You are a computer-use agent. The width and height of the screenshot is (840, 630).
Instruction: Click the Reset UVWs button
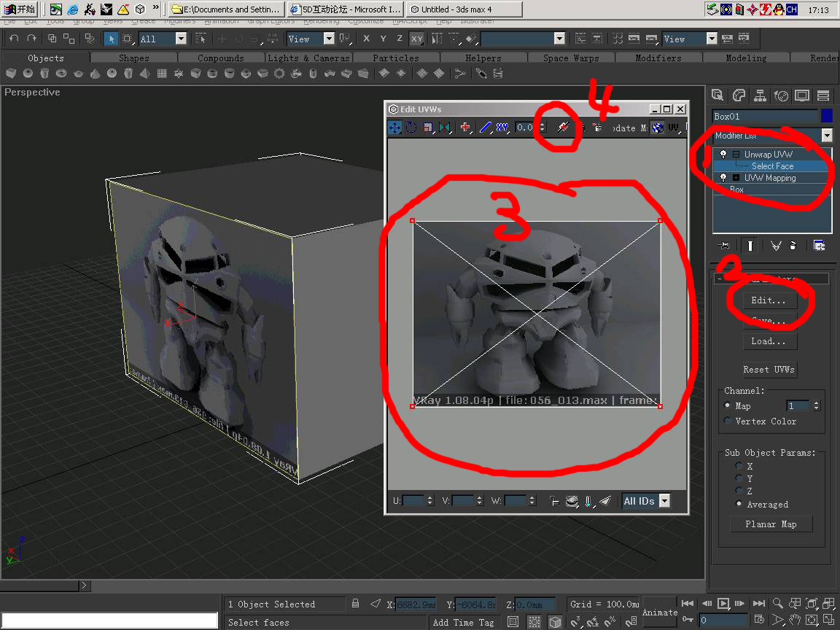coord(769,370)
